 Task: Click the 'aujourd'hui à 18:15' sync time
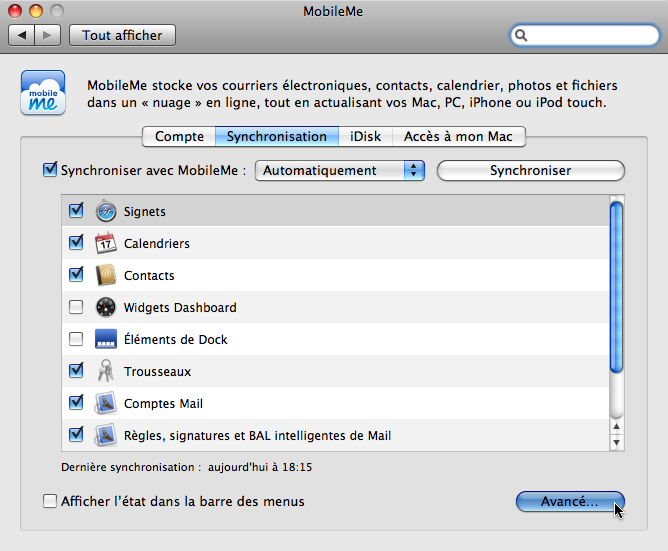[x=260, y=467]
